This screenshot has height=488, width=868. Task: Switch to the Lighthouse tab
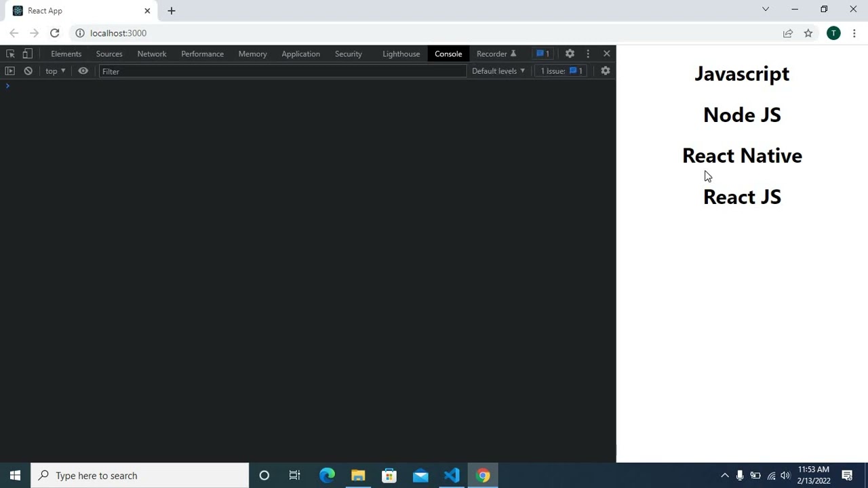pyautogui.click(x=401, y=54)
